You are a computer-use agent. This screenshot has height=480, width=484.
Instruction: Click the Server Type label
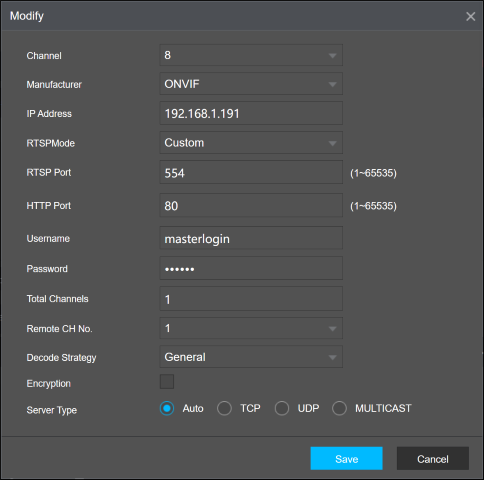(x=52, y=410)
